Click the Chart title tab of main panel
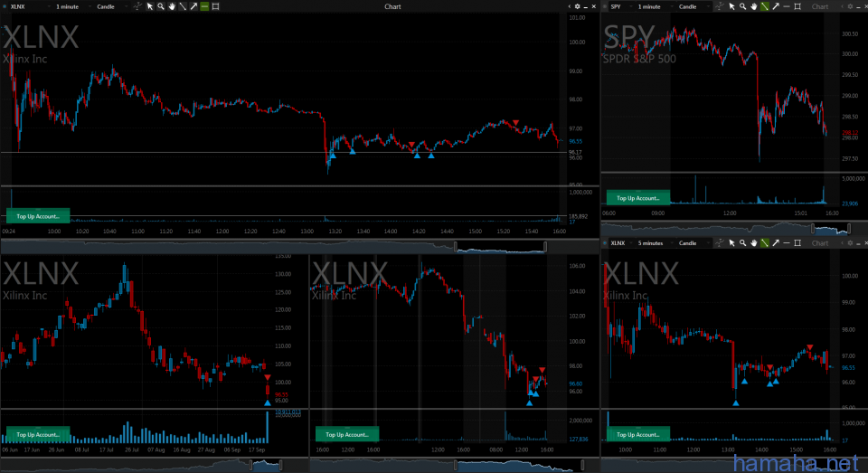 pos(392,6)
